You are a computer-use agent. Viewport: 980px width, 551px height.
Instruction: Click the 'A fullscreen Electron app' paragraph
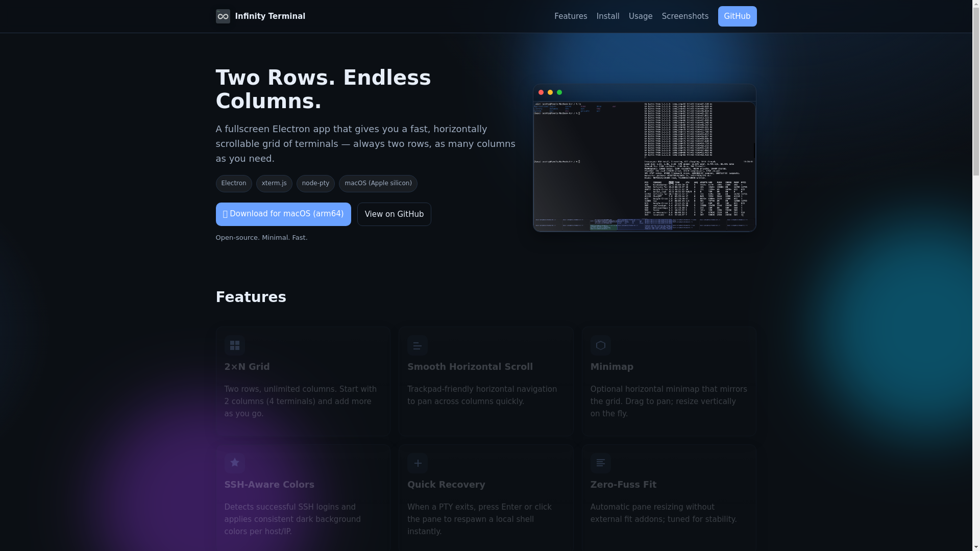point(365,144)
